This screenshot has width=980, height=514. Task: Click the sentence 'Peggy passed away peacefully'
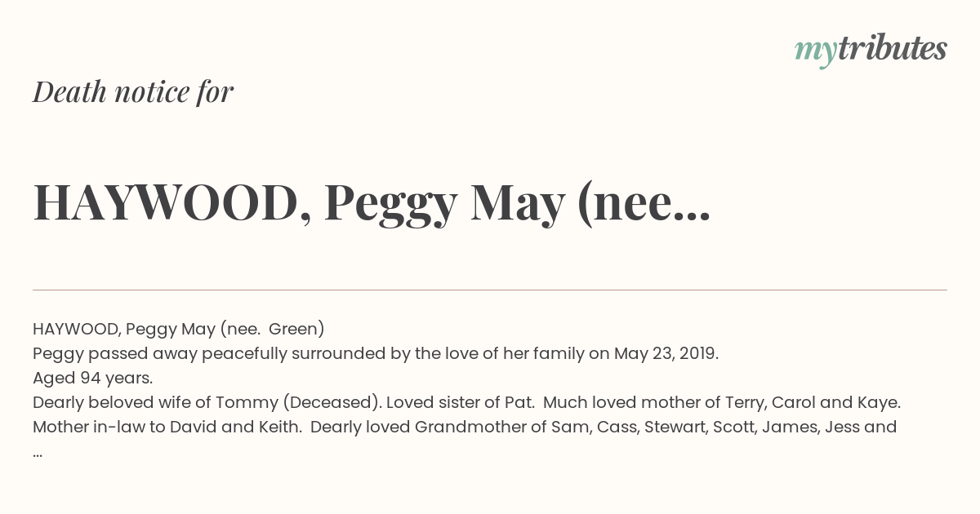[x=376, y=353]
